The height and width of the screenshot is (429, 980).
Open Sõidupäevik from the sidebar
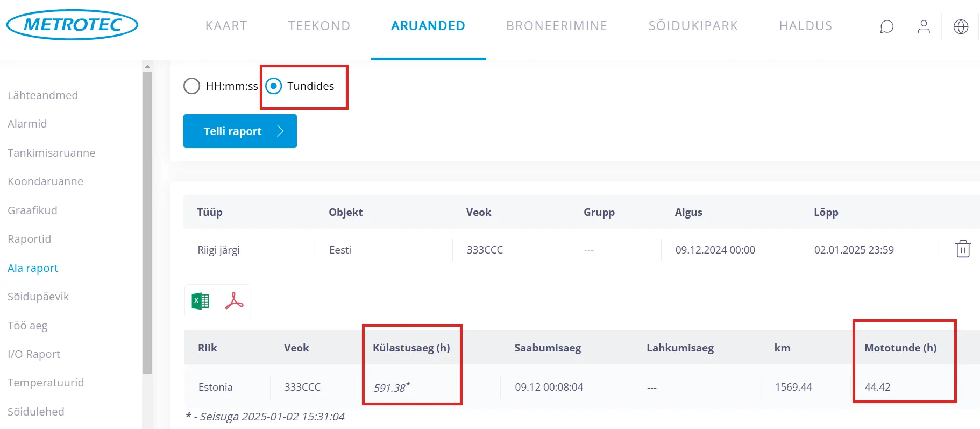pyautogui.click(x=38, y=297)
